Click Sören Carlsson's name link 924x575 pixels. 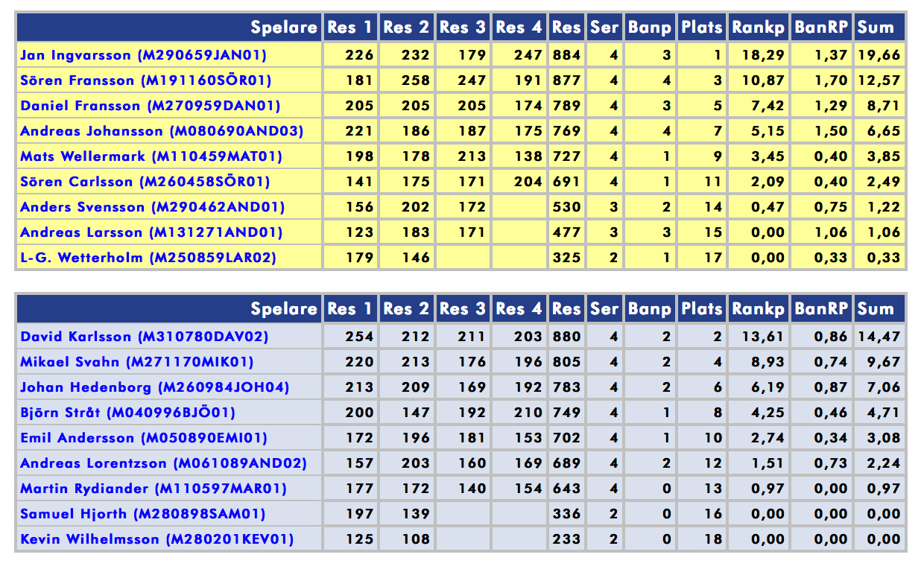145,182
